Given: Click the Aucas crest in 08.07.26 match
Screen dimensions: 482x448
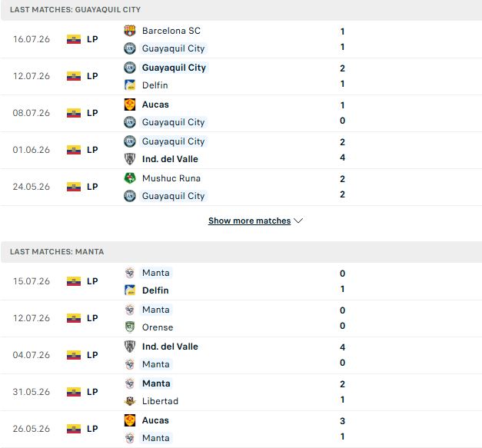Looking at the screenshot, I should (130, 105).
